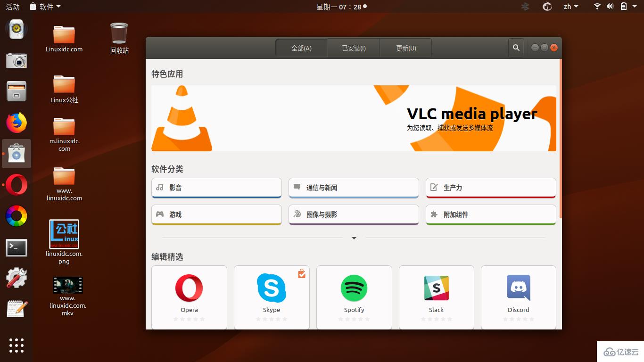Open the 通信与新闻 category
This screenshot has width=644, height=362.
pos(354,188)
